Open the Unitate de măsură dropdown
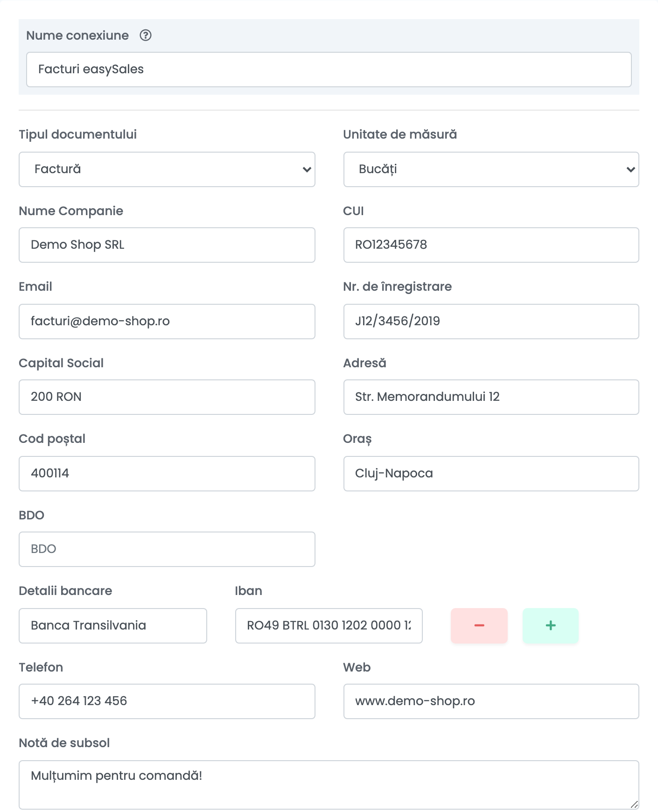This screenshot has width=658, height=812. click(x=491, y=169)
